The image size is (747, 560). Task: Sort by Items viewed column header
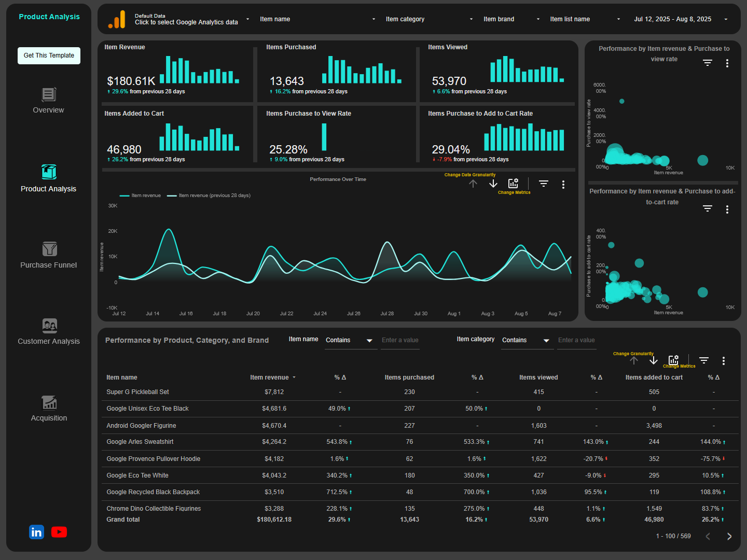pyautogui.click(x=538, y=377)
